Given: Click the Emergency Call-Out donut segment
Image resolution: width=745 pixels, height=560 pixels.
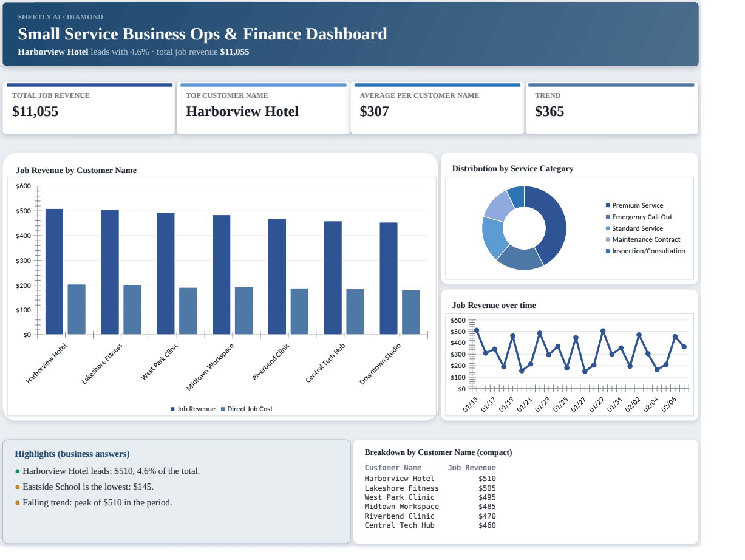Looking at the screenshot, I should (x=520, y=258).
